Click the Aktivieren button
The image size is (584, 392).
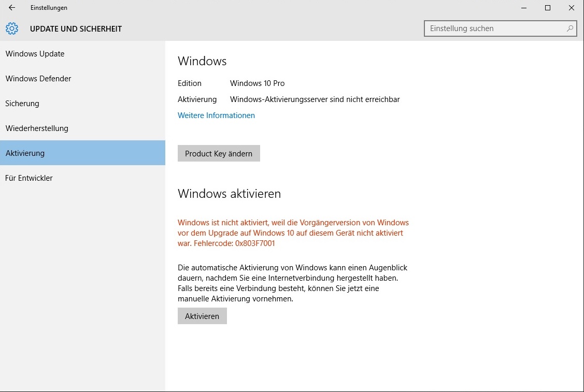click(202, 316)
